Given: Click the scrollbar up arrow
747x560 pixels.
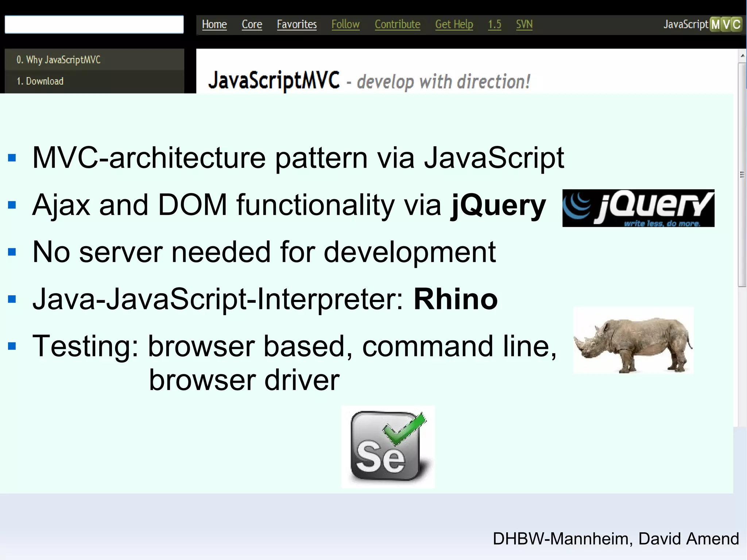Looking at the screenshot, I should click(x=742, y=56).
